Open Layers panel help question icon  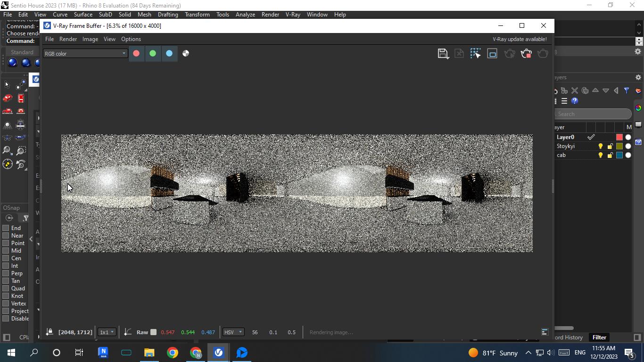pos(575,101)
